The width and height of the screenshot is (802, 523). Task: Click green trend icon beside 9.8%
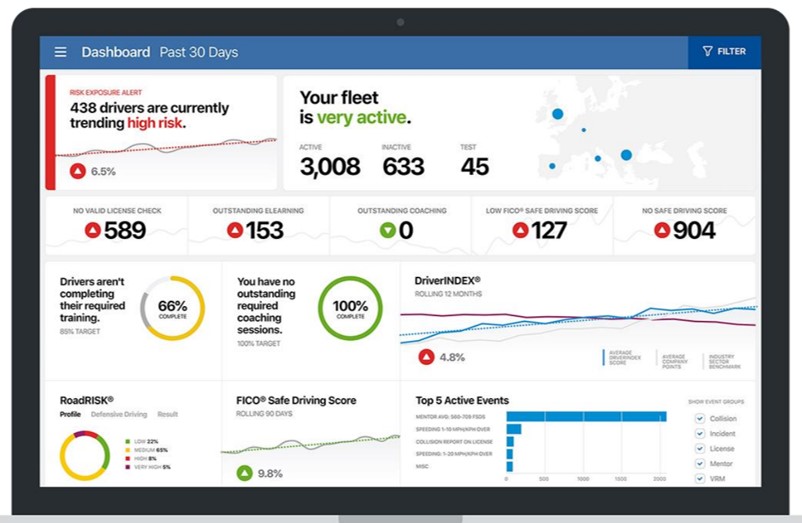[244, 473]
